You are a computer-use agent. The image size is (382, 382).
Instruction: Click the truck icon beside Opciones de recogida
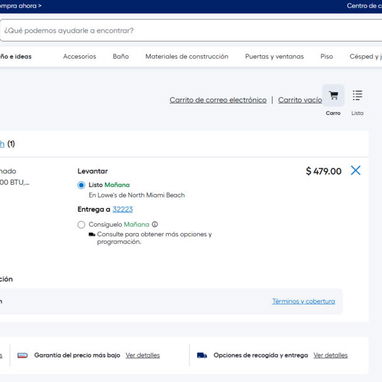(202, 355)
